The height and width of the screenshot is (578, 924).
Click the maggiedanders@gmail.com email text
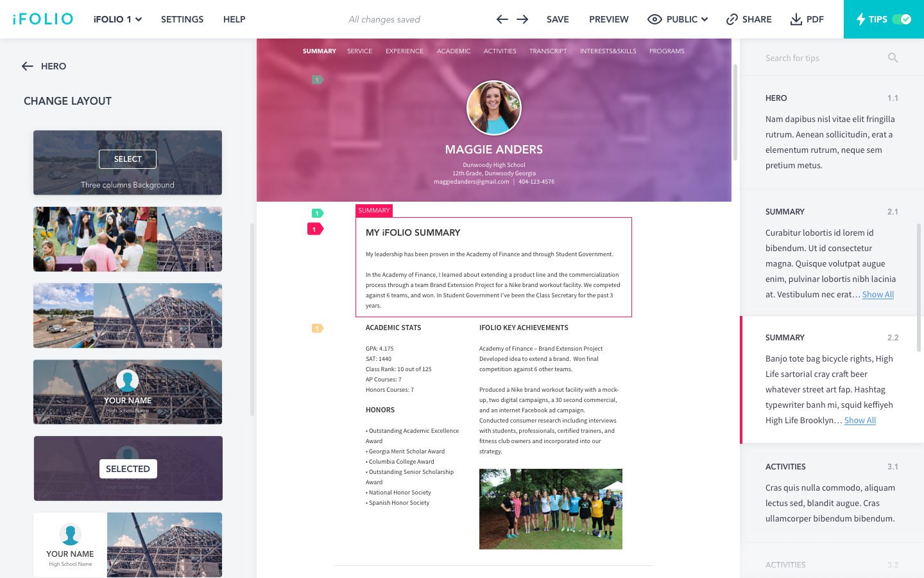(472, 182)
